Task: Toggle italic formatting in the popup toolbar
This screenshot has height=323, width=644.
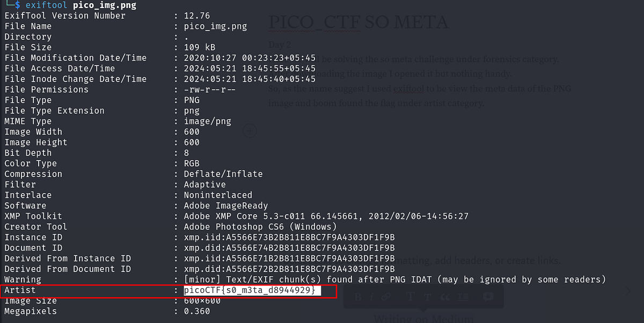Action: pyautogui.click(x=372, y=297)
